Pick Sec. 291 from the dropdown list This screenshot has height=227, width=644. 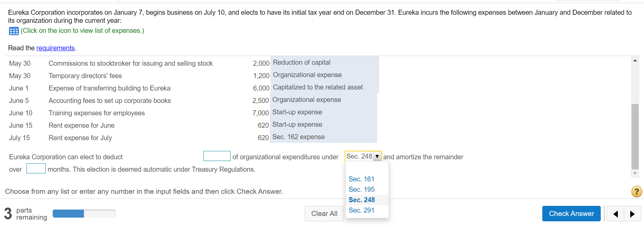click(361, 210)
